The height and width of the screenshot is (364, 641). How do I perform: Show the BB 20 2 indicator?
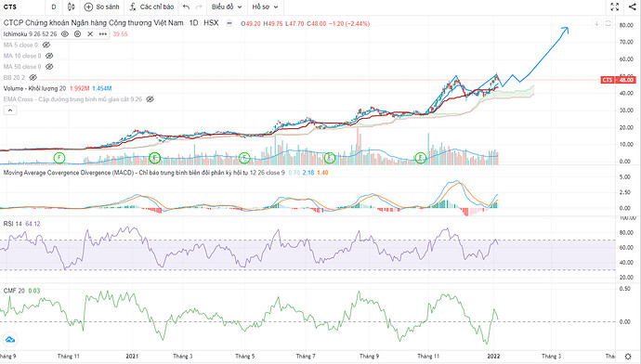coord(33,78)
